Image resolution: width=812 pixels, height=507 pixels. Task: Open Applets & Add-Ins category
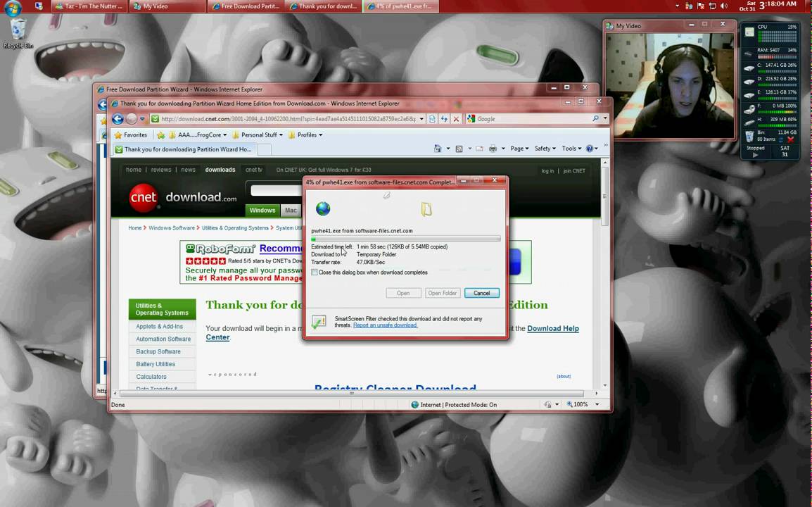[x=160, y=327]
